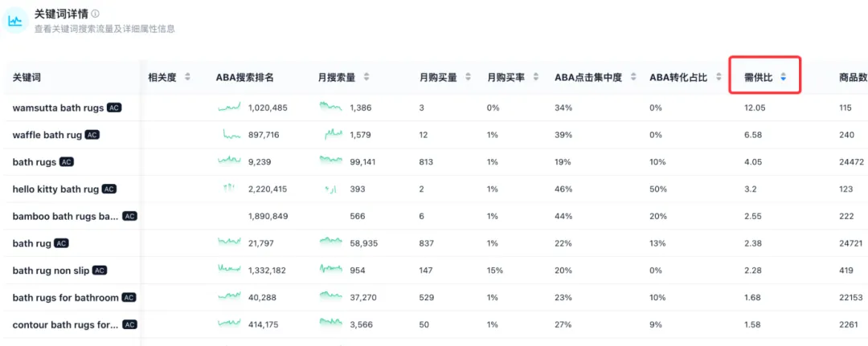
Task: Open the bamboo bath rugs keyword
Action: point(65,217)
